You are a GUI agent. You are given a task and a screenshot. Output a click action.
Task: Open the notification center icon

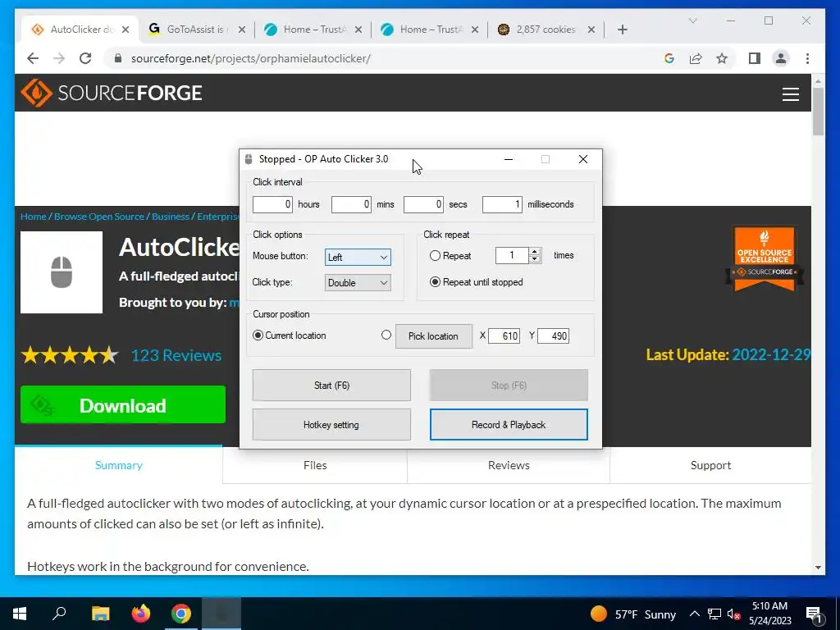click(815, 614)
